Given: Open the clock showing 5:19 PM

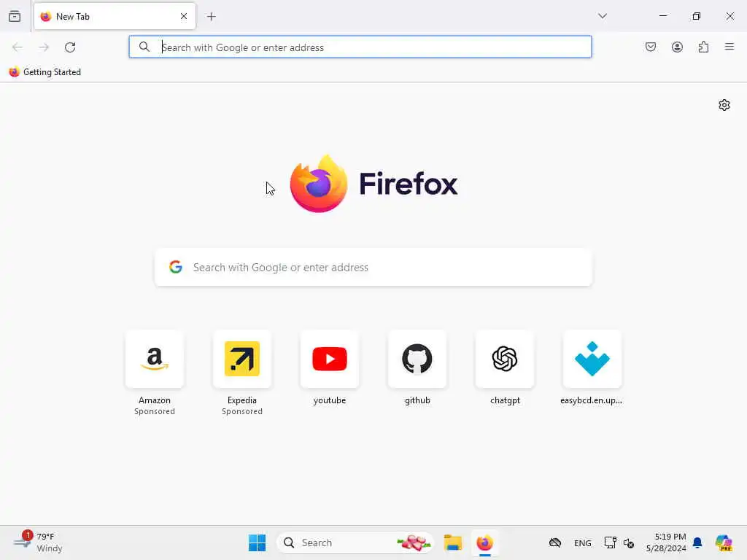Looking at the screenshot, I should click(x=666, y=542).
